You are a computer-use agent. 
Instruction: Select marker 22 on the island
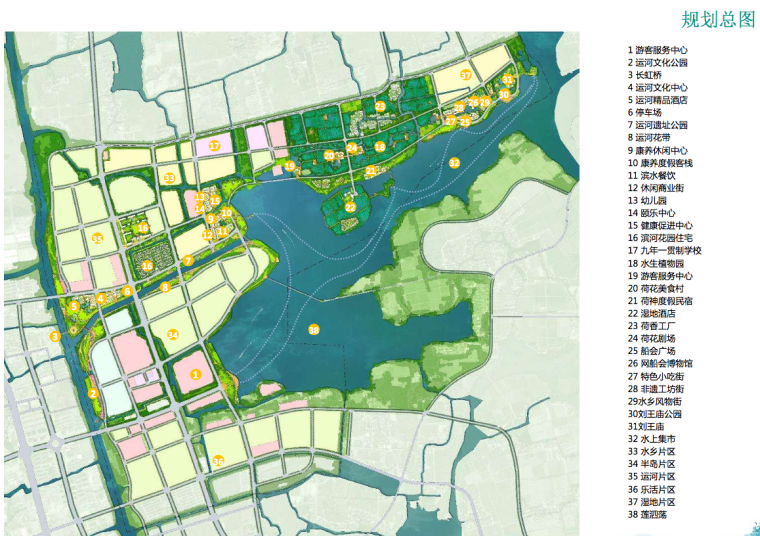[350, 207]
